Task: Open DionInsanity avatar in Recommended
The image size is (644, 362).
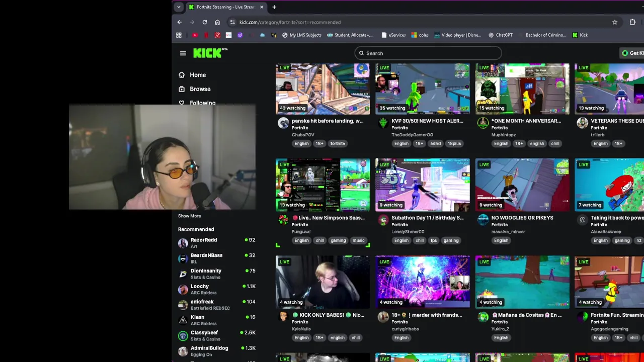Action: coord(183,274)
